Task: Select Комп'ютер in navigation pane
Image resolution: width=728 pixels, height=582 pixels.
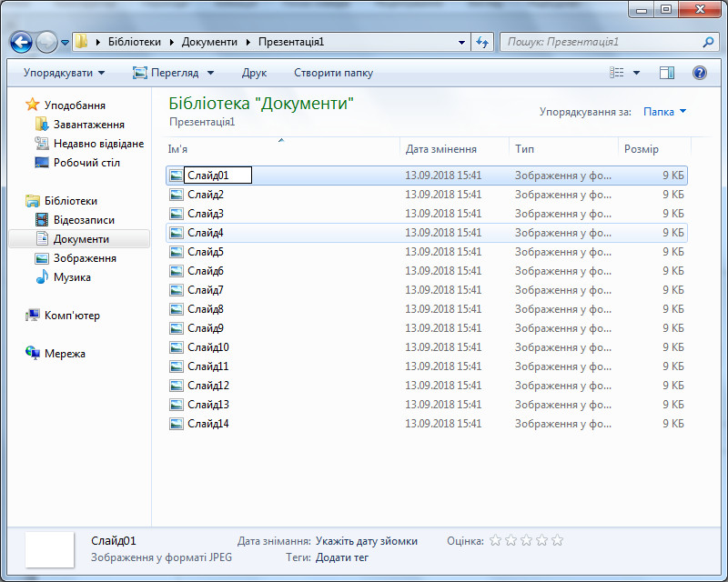Action: click(72, 316)
